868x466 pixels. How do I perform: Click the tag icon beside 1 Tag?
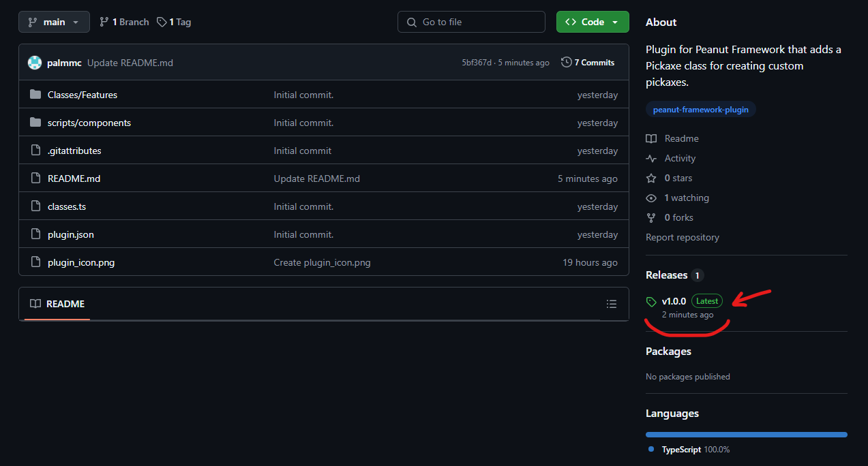(x=162, y=22)
